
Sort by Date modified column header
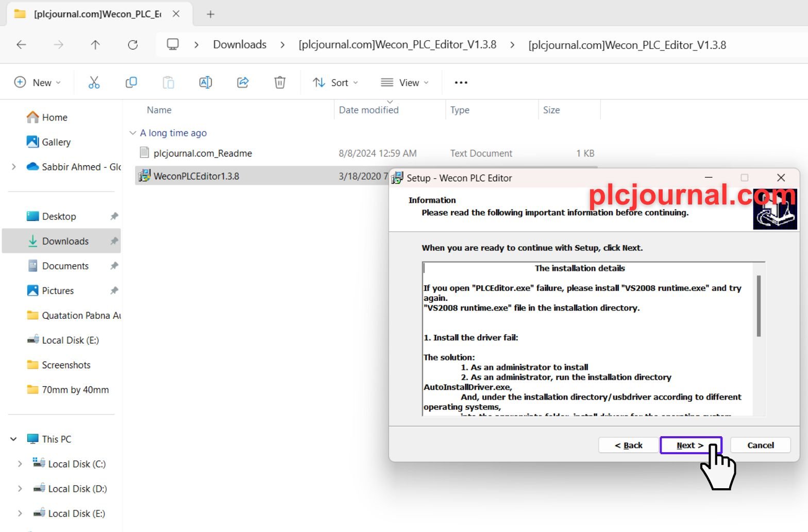[369, 110]
